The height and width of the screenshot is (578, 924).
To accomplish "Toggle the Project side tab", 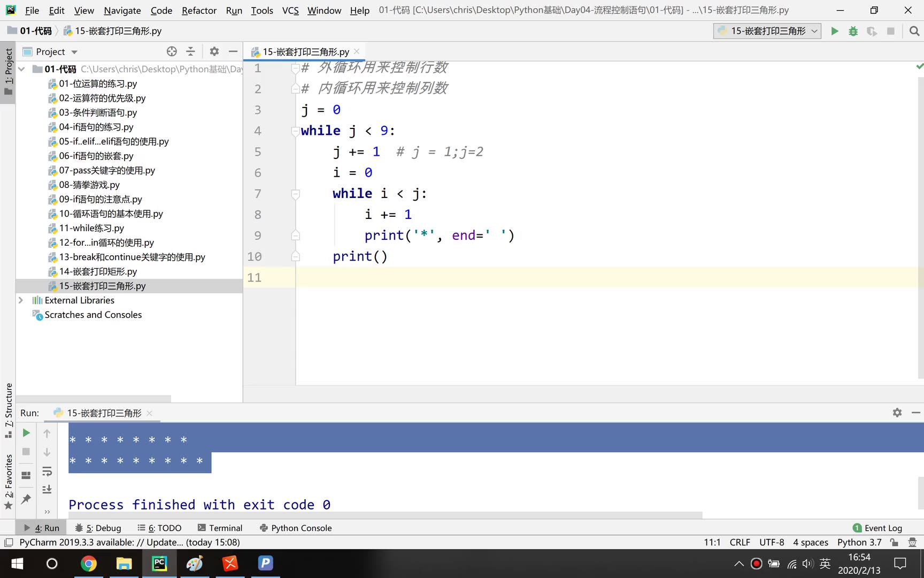I will 8,71.
